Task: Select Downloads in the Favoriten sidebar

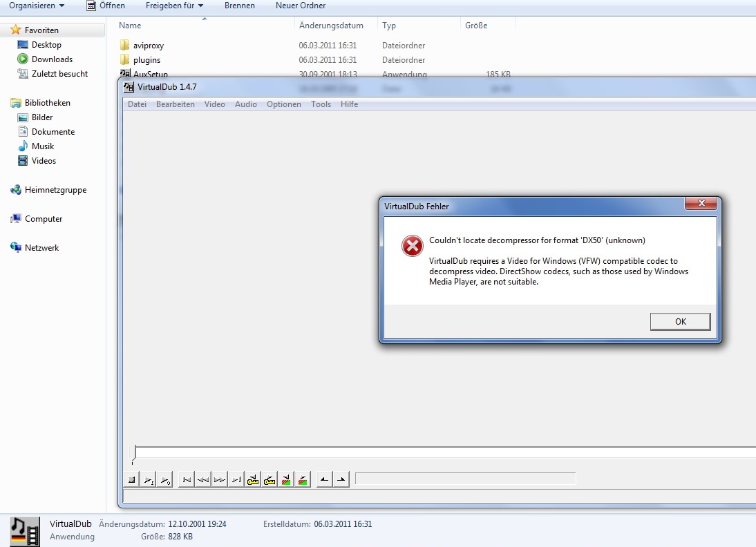Action: coord(52,59)
